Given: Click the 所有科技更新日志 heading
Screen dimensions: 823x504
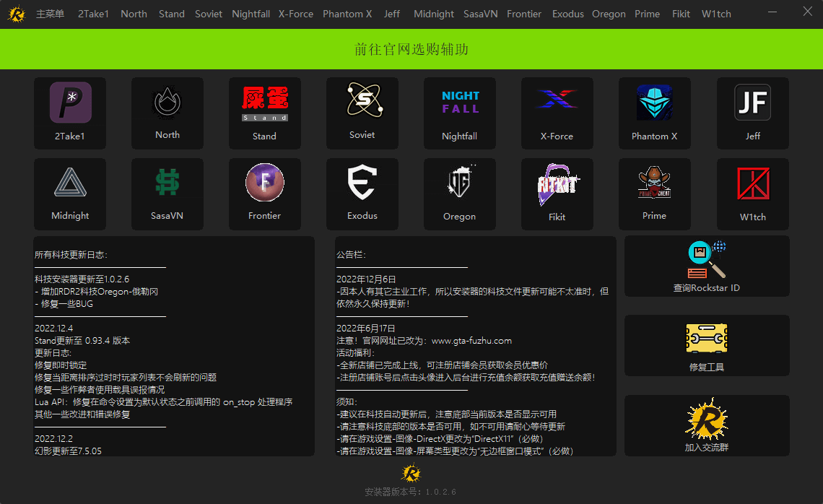Looking at the screenshot, I should point(71,255).
